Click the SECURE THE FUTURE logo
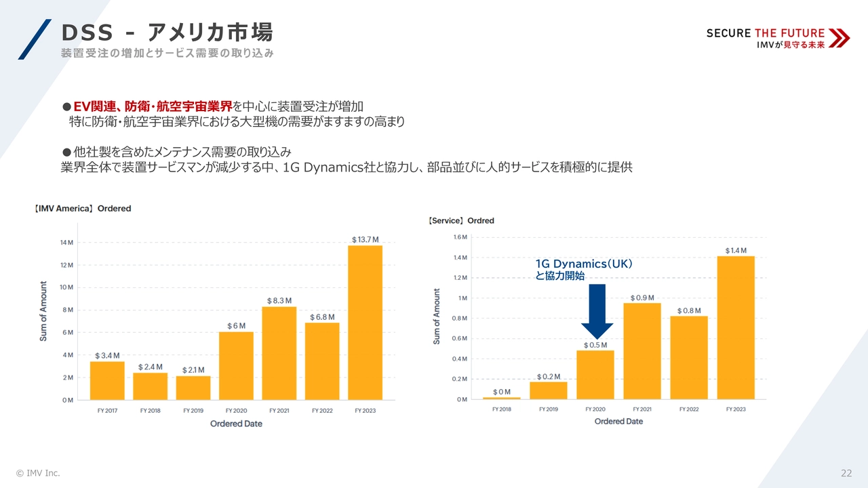The image size is (868, 488). pyautogui.click(x=778, y=38)
